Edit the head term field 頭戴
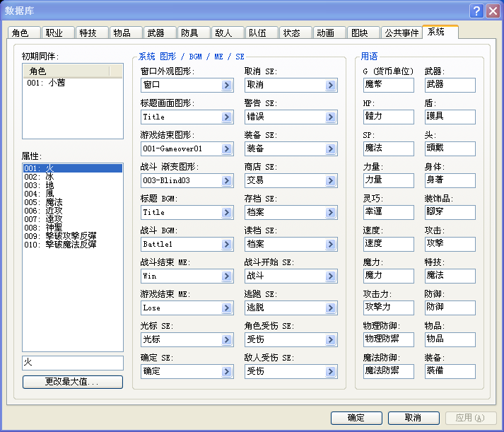Screen dimensions: 504x432 pyautogui.click(x=450, y=148)
